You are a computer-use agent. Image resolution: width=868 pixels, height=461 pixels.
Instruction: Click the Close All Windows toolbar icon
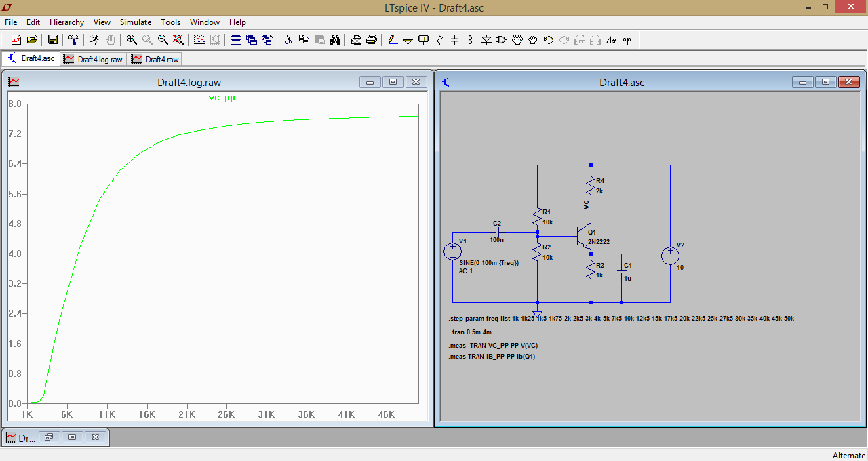[267, 40]
